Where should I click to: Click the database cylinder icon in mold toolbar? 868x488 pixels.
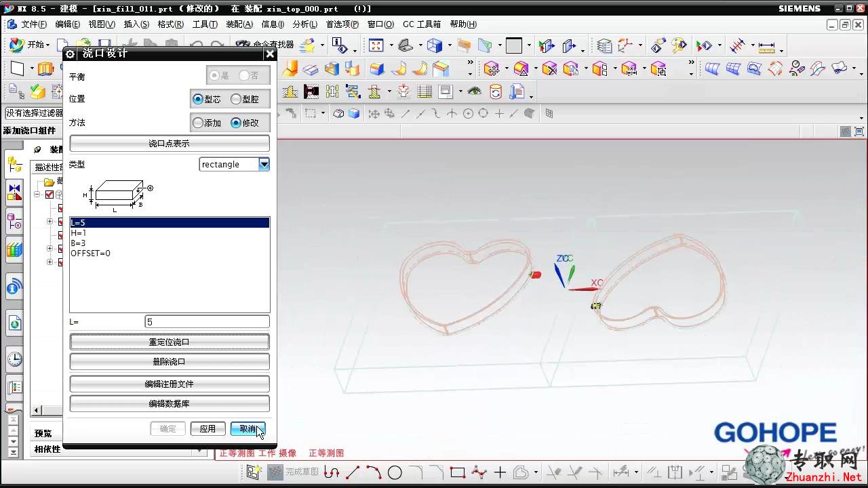pyautogui.click(x=495, y=91)
